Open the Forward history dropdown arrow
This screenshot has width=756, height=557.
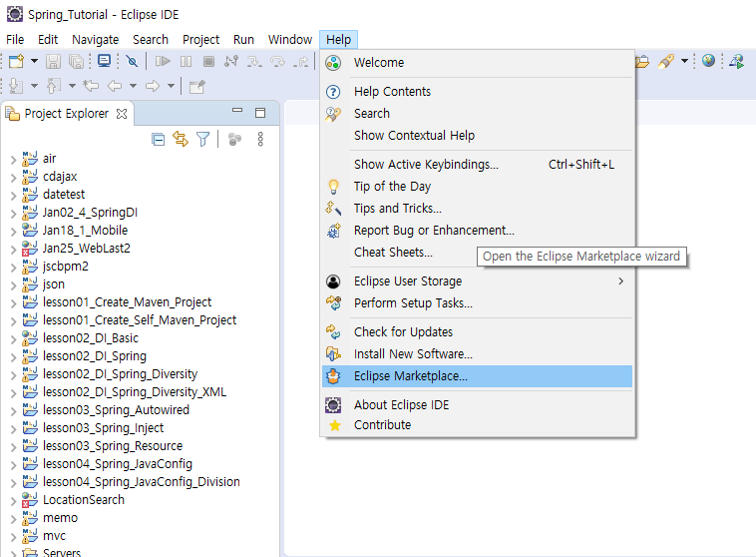click(171, 86)
